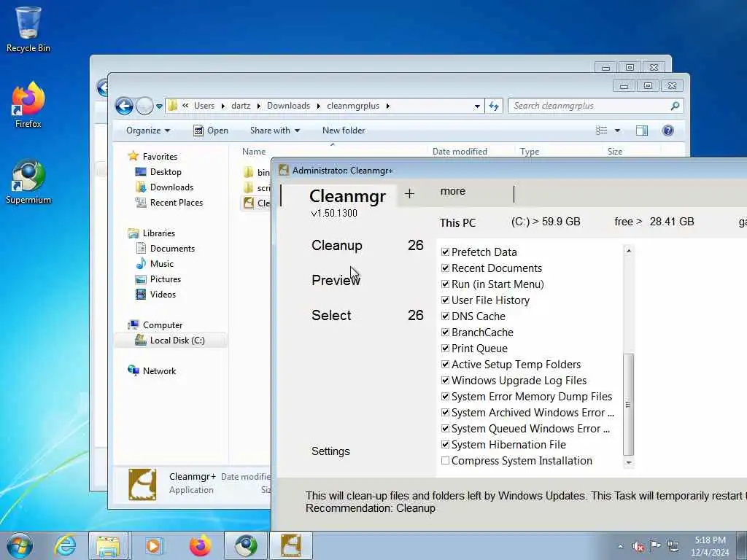This screenshot has width=747, height=560.
Task: Refresh the cleanmgrplus folder view
Action: click(x=494, y=106)
